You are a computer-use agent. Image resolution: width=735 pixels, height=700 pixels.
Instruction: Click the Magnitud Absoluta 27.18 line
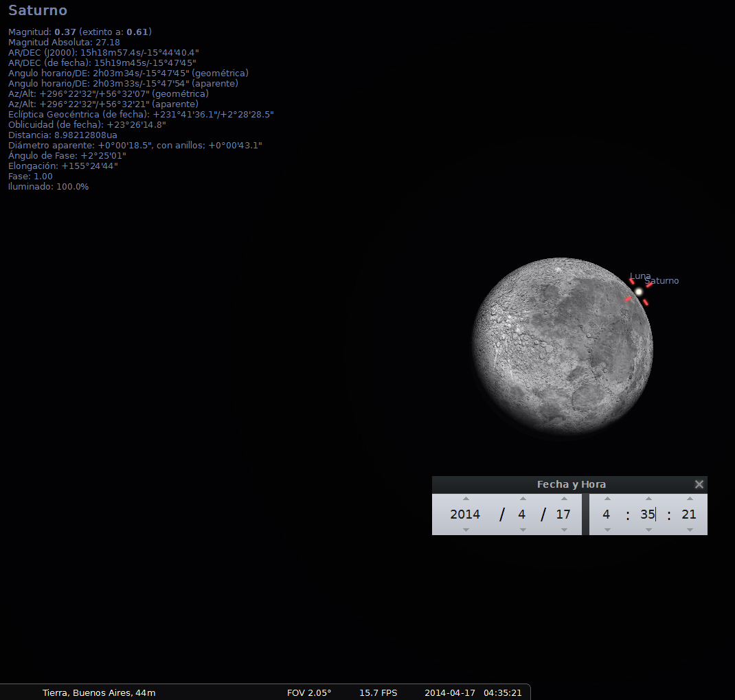click(64, 42)
